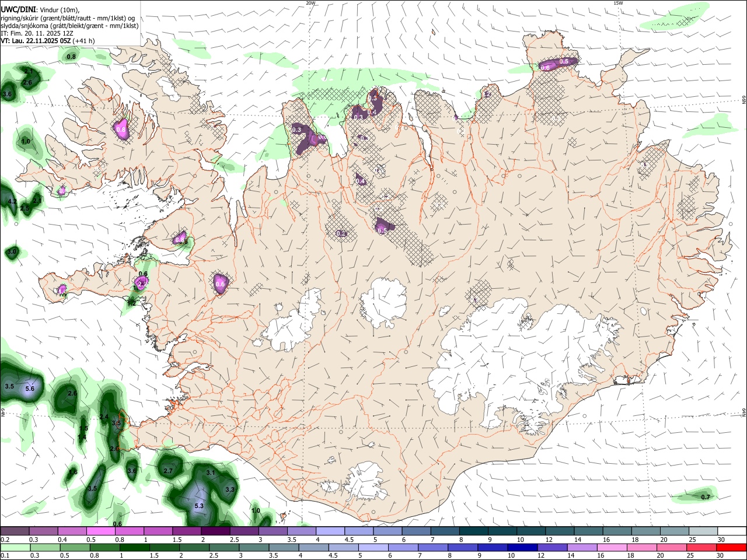This screenshot has width=747, height=560.
Task: Click the '2.7' rain value on the map
Action: (168, 471)
